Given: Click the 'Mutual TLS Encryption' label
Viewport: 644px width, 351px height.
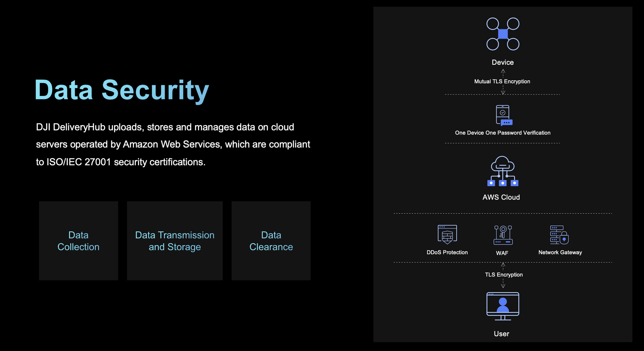Looking at the screenshot, I should tap(502, 81).
